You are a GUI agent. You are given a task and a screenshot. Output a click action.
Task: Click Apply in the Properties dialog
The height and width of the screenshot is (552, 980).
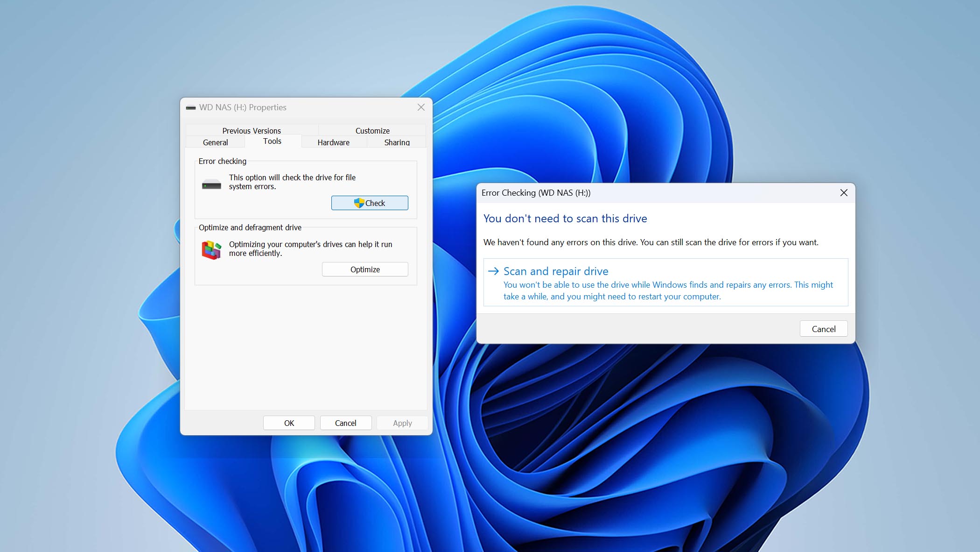coord(402,423)
